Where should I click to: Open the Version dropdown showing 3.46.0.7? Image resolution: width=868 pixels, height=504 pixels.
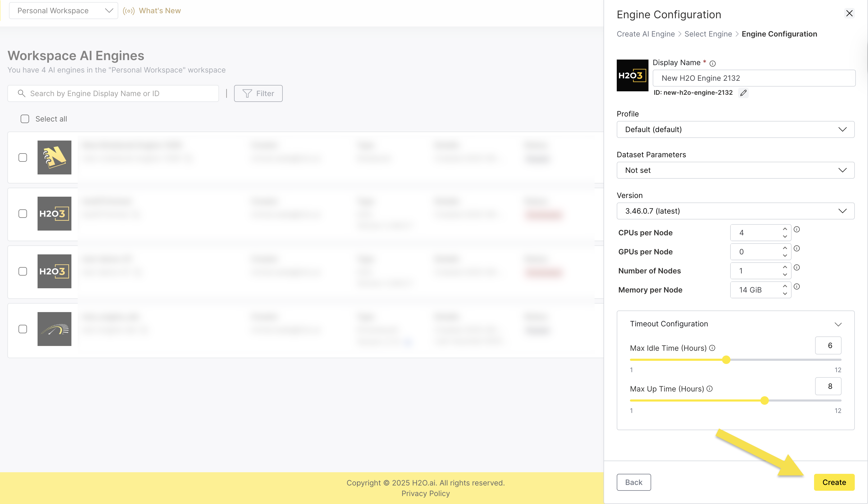point(735,211)
